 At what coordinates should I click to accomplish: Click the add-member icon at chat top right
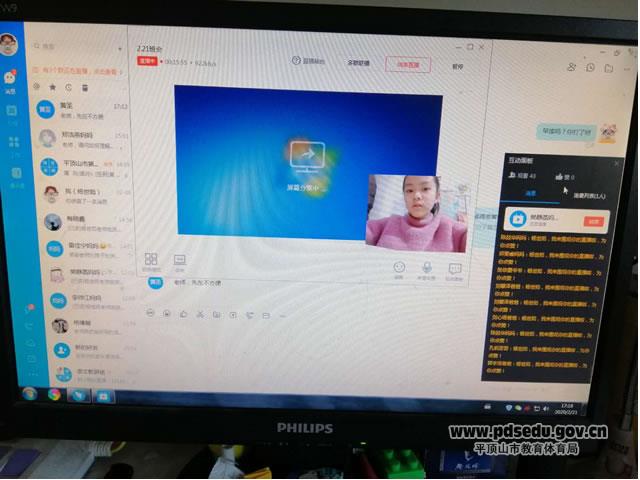(571, 67)
